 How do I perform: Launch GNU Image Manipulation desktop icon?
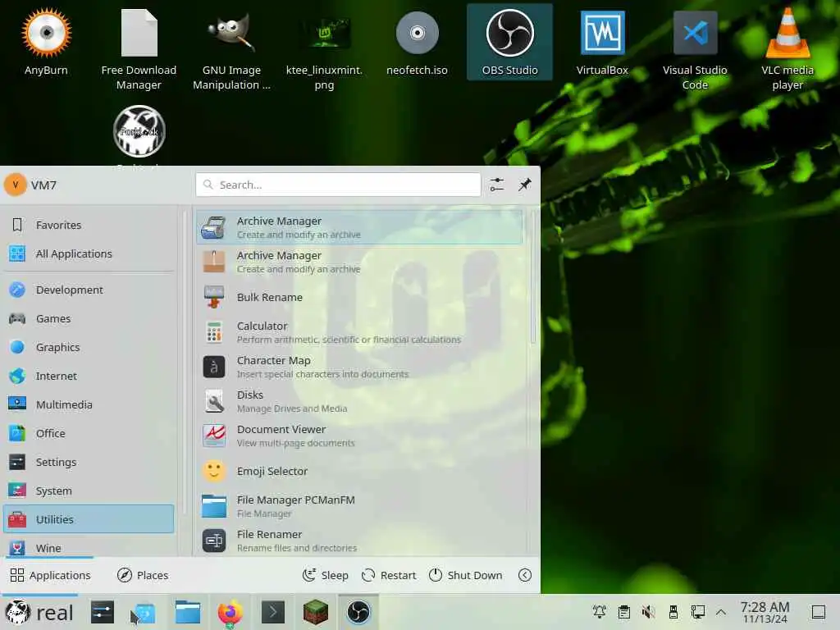click(x=231, y=49)
